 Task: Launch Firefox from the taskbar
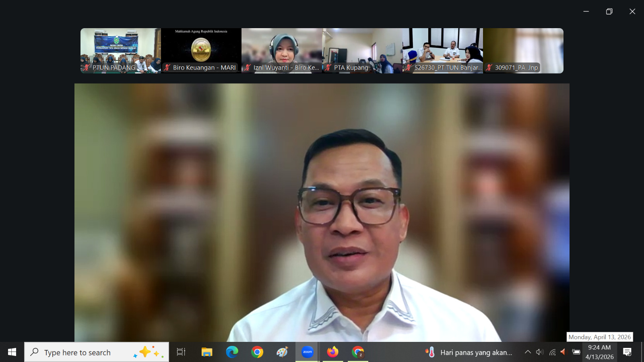pos(332,352)
